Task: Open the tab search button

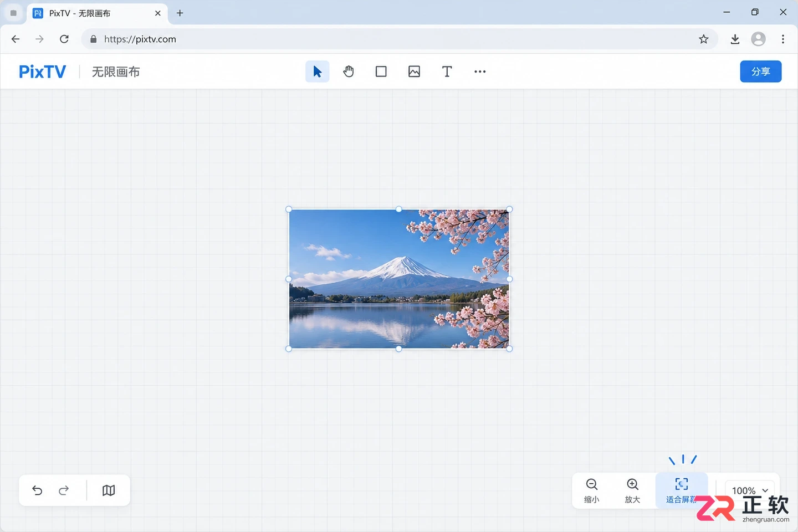Action: pos(13,13)
